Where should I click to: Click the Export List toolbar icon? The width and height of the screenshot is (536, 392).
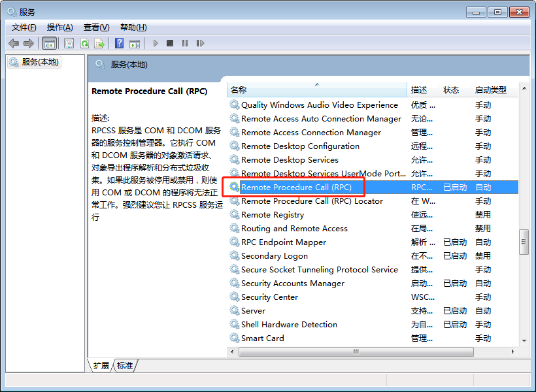[99, 43]
